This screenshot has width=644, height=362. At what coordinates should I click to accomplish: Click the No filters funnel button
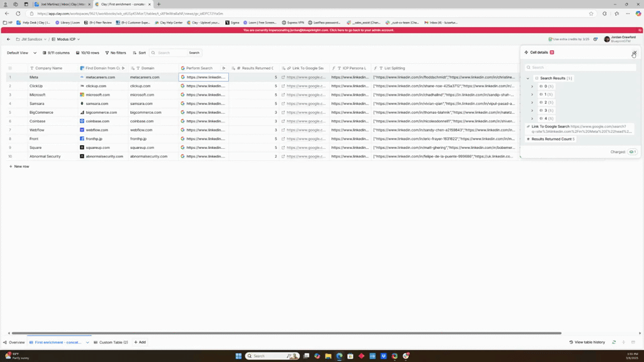click(116, 53)
